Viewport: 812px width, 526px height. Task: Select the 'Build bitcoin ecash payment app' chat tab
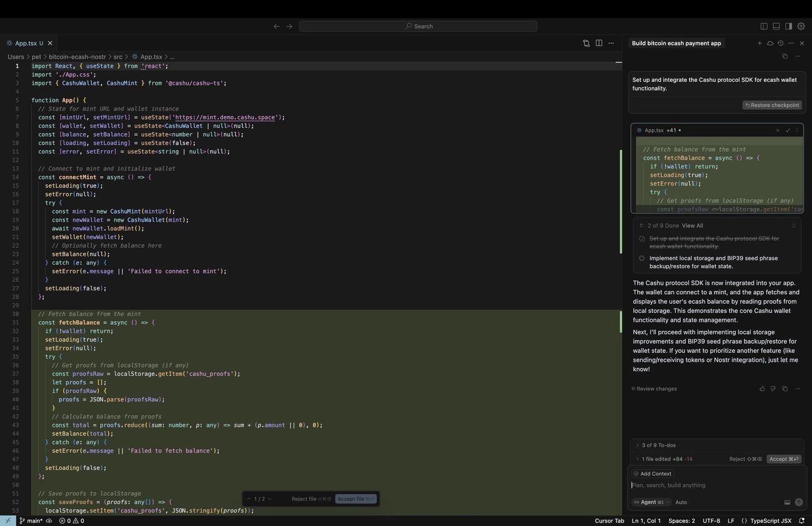coord(676,43)
